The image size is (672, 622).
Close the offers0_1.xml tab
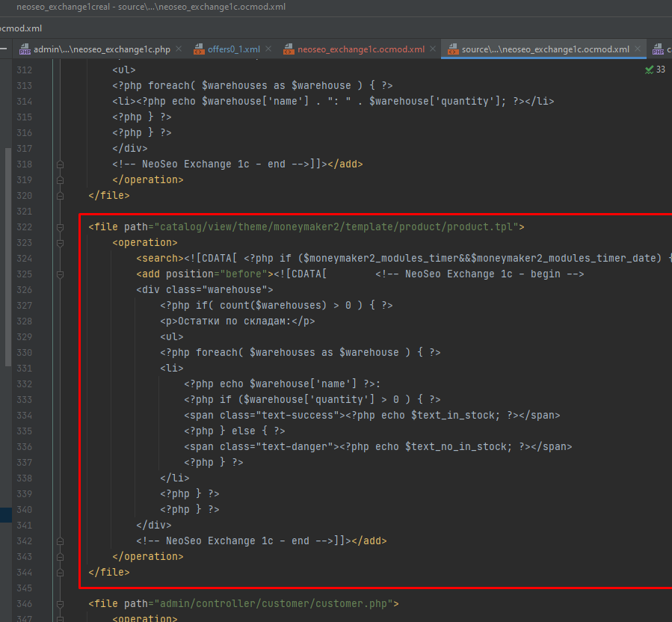(x=268, y=49)
